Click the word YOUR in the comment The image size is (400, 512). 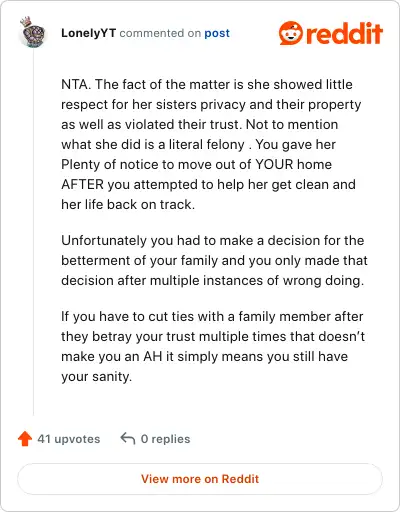[274, 164]
